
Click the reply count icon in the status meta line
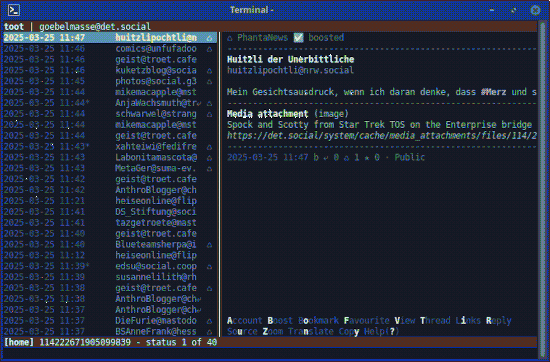pyautogui.click(x=326, y=157)
